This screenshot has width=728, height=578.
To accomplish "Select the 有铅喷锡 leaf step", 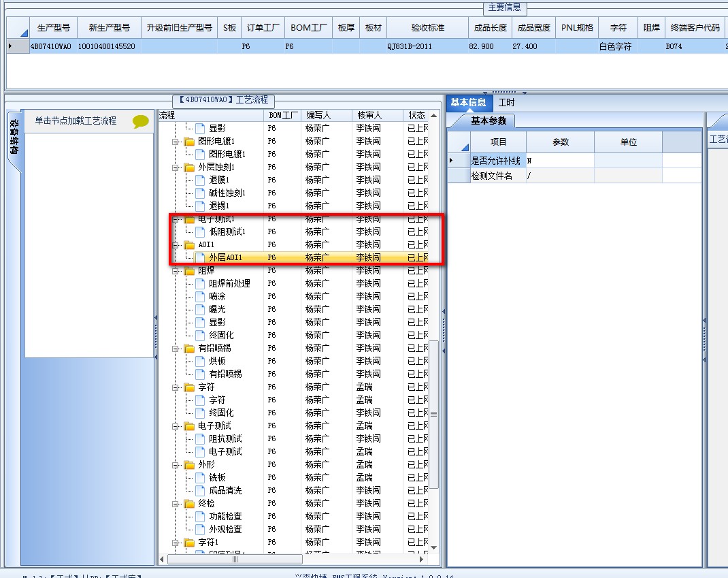I will tap(225, 374).
